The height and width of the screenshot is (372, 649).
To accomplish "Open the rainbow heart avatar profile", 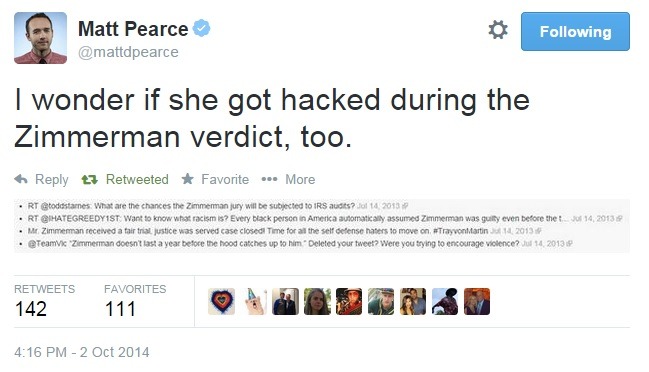I will point(221,302).
